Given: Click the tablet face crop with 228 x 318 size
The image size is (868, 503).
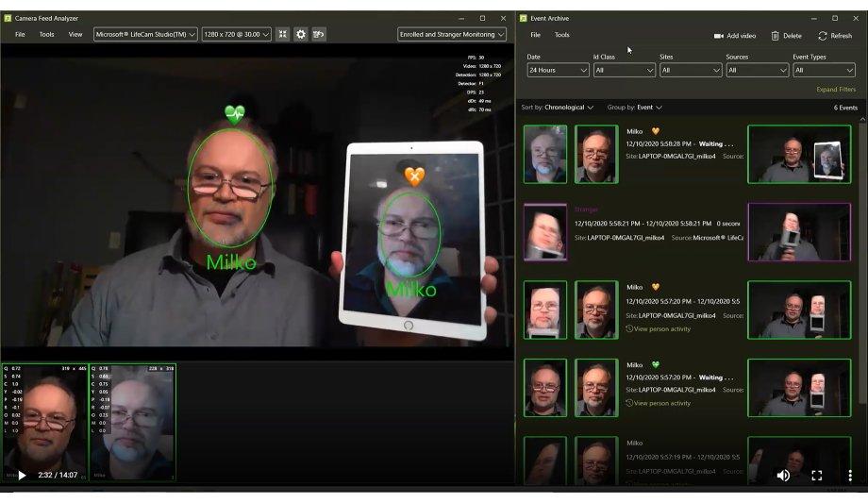Looking at the screenshot, I should [133, 422].
